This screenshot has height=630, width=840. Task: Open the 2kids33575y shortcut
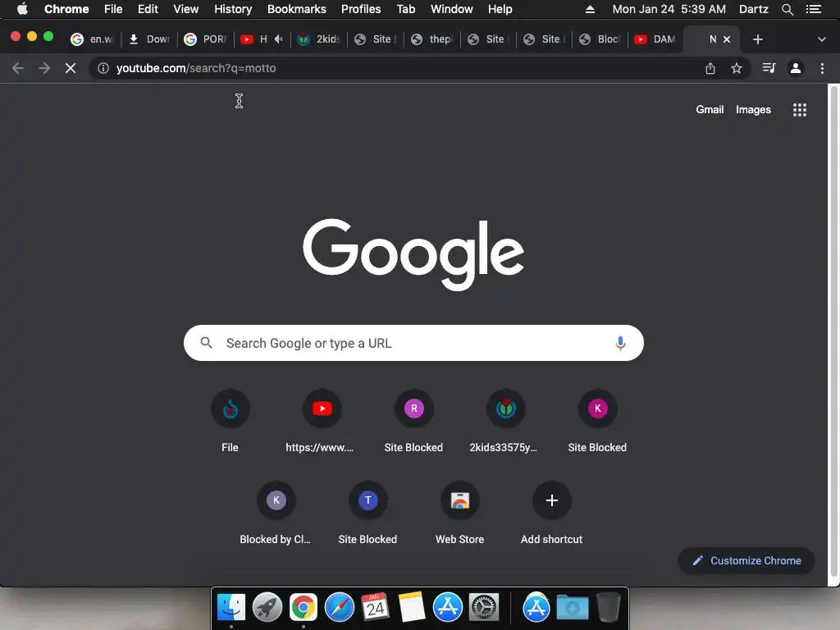pyautogui.click(x=505, y=422)
